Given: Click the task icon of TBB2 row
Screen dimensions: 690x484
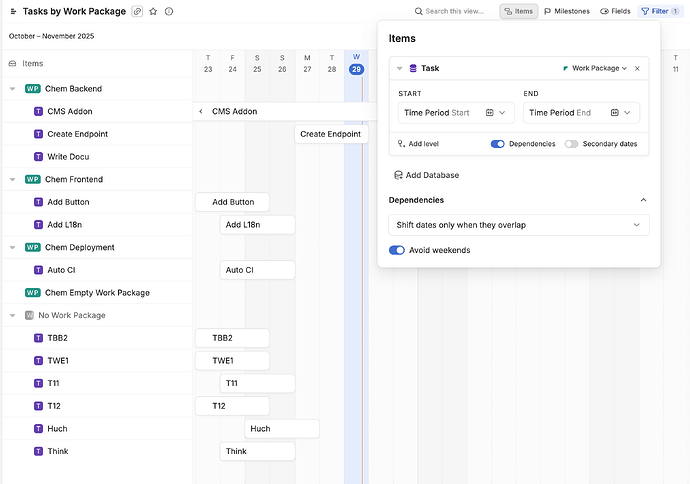Looking at the screenshot, I should (x=38, y=338).
